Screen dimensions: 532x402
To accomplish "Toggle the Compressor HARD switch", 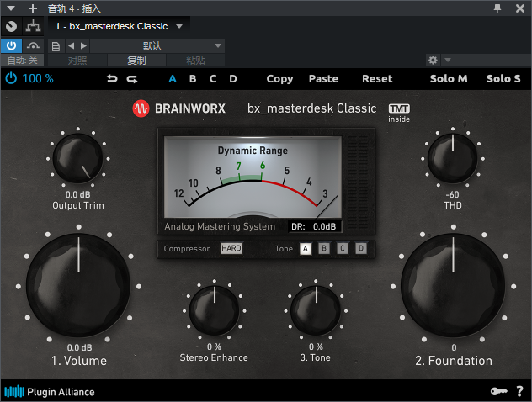I will 231,248.
